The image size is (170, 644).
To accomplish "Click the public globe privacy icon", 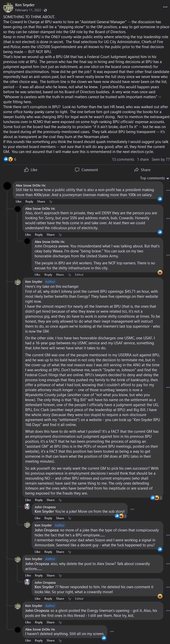I will click(45, 10).
